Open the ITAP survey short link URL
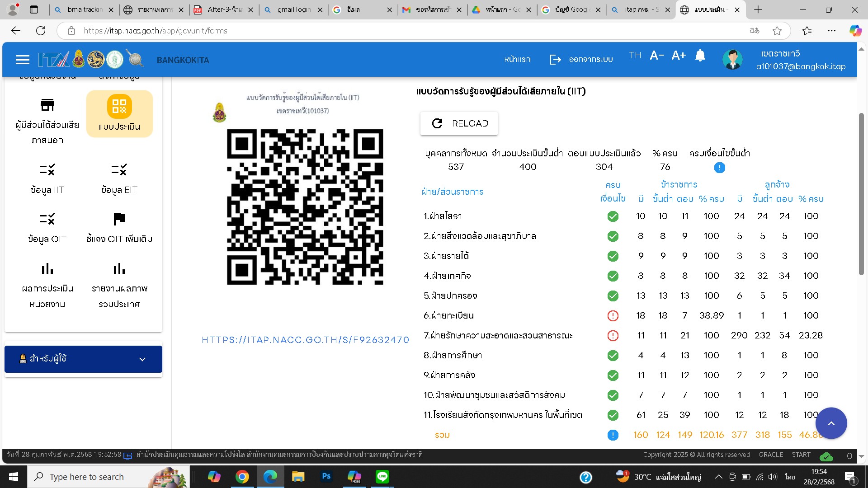This screenshot has width=868, height=488. point(305,340)
